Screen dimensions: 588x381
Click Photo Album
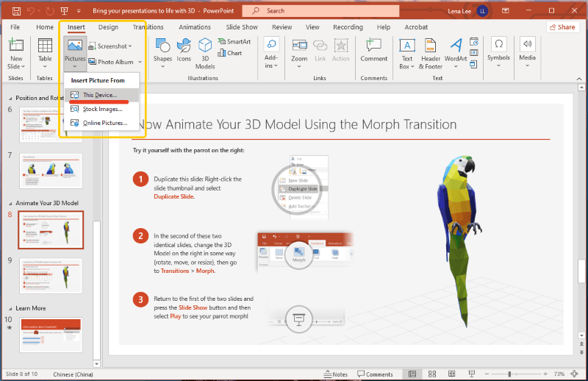pos(111,62)
